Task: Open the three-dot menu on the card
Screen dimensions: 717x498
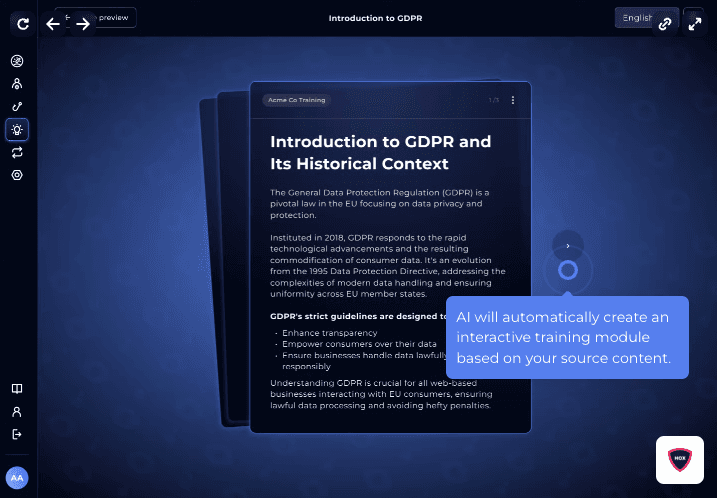Action: point(513,100)
